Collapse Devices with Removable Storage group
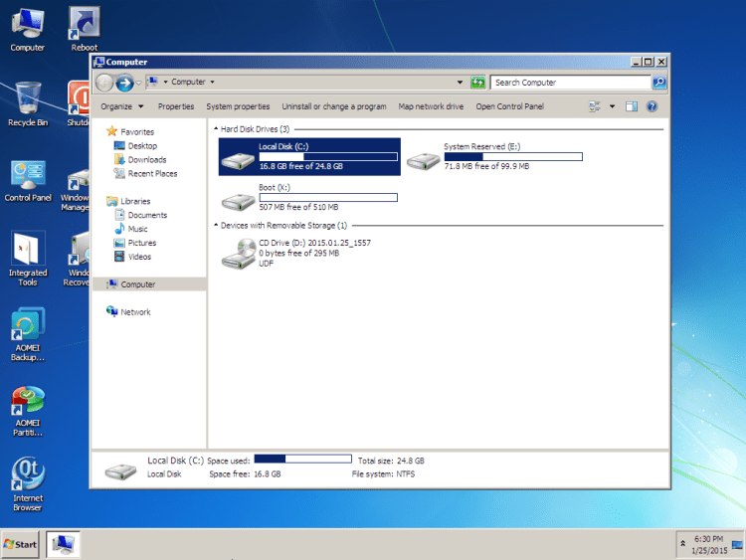This screenshot has height=560, width=746. (216, 225)
